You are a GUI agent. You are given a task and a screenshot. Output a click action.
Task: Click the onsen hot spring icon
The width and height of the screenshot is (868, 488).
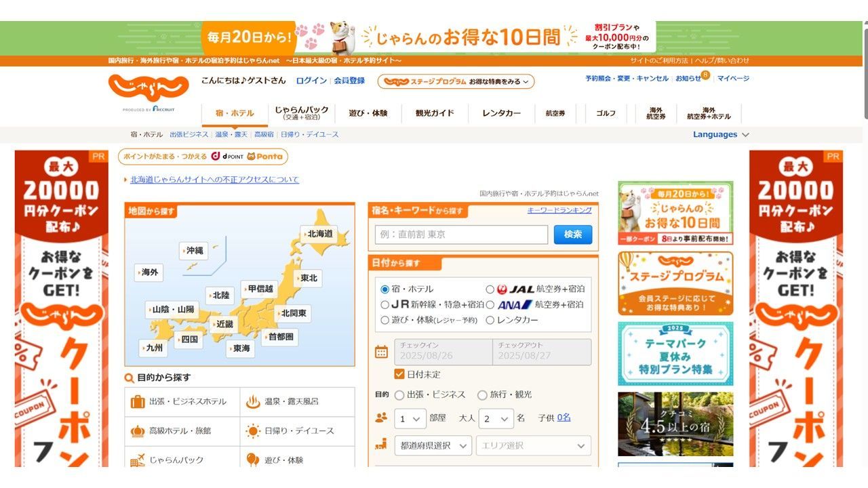click(253, 401)
